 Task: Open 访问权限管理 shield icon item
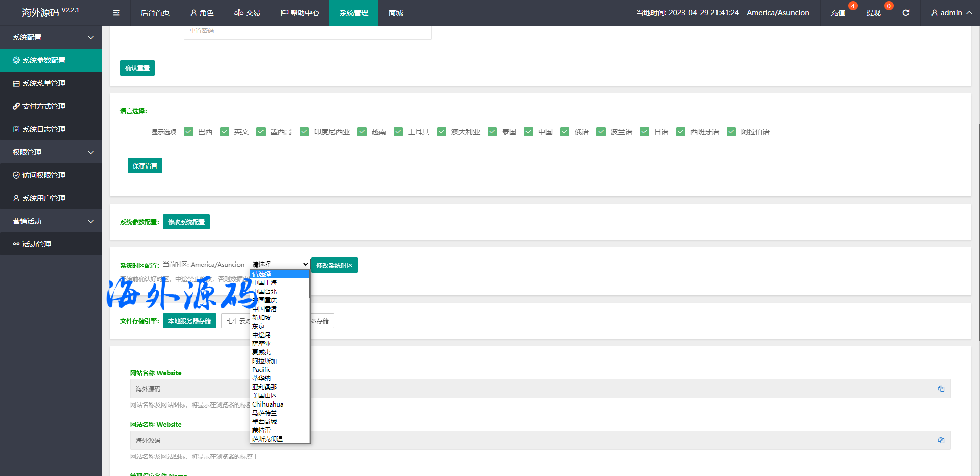point(44,175)
